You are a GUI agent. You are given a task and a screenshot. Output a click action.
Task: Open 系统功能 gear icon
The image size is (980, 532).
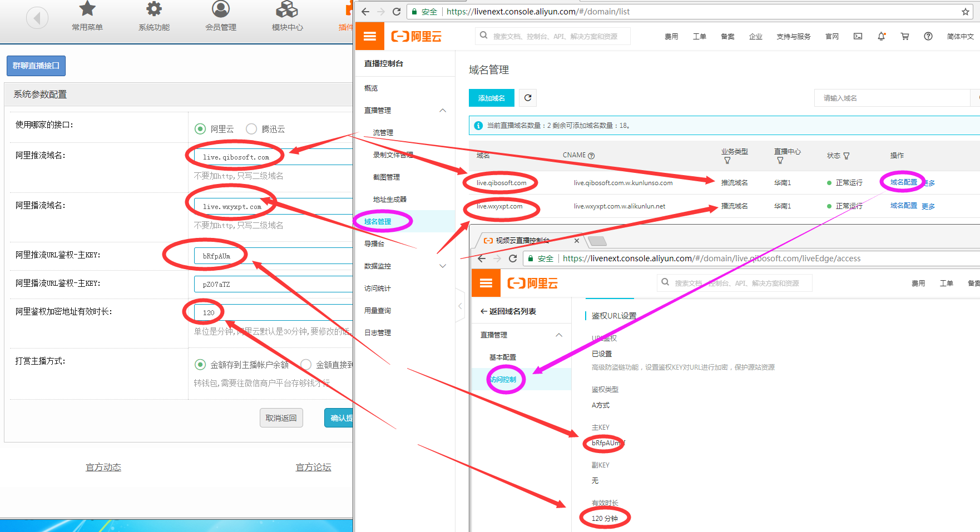click(x=154, y=9)
